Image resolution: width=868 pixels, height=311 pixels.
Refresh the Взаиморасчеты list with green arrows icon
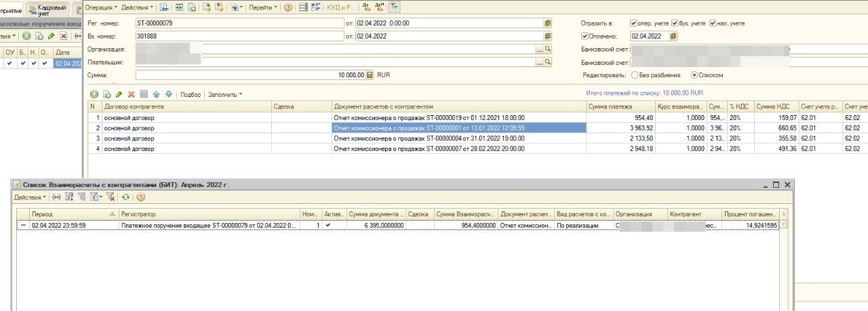125,197
